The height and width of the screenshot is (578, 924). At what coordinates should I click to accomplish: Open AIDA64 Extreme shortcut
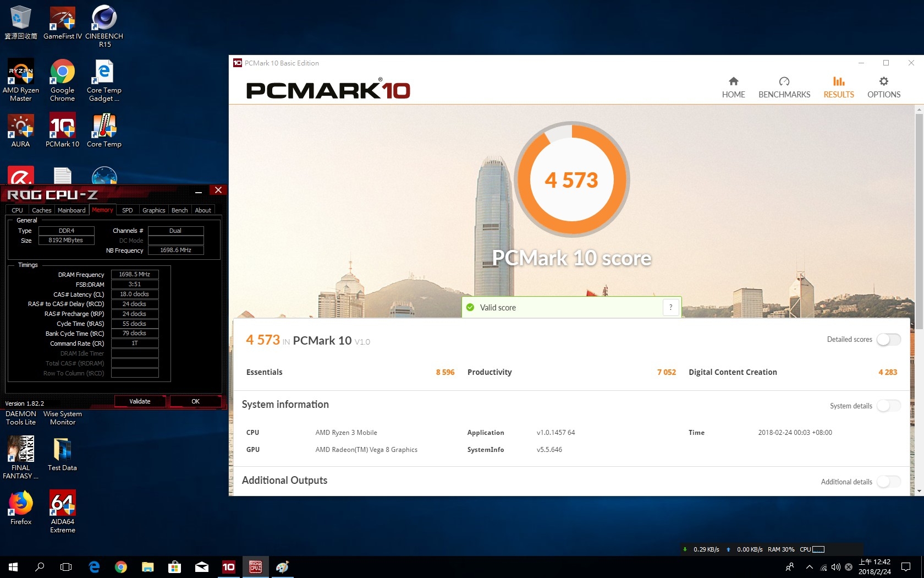tap(63, 511)
